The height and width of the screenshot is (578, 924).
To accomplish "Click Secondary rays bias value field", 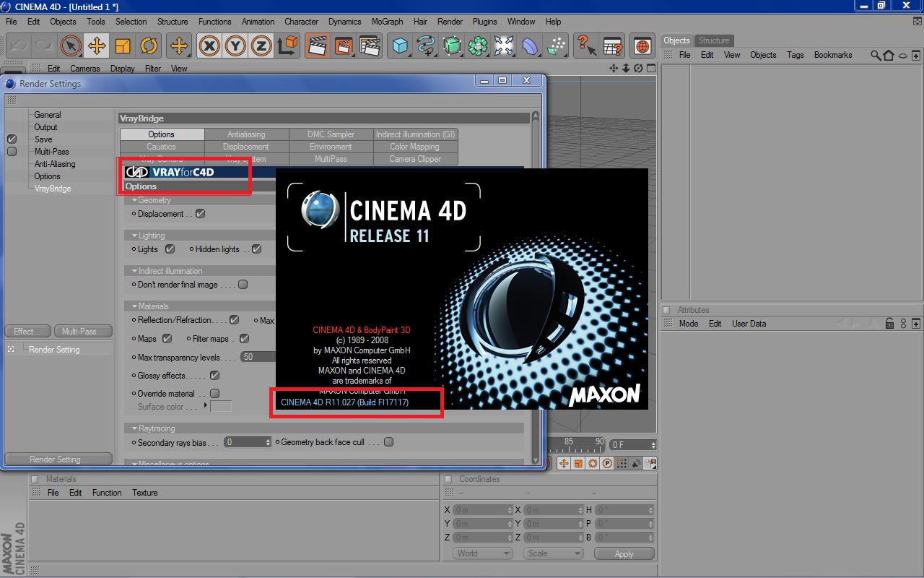I will [x=248, y=442].
